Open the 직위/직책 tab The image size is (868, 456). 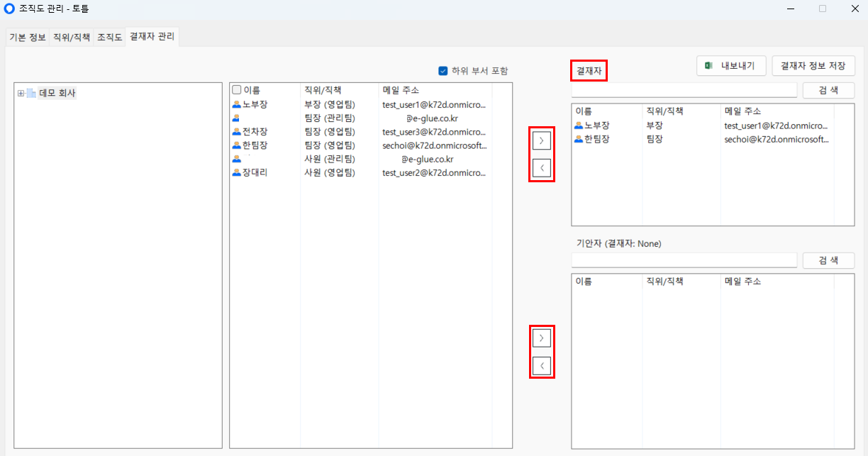(72, 38)
